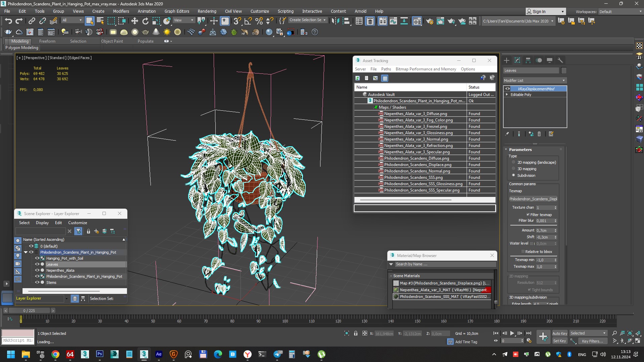This screenshot has height=362, width=644.
Task: Switch to the Freeform ribbon tab
Action: pos(47,41)
